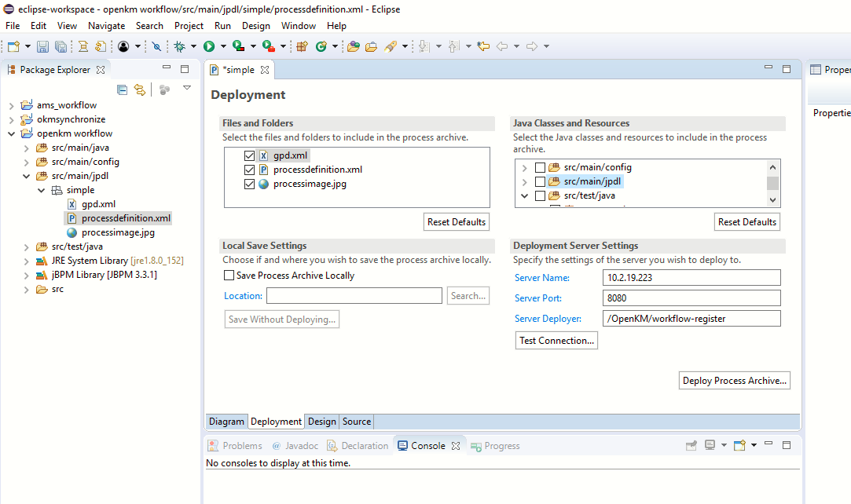851x504 pixels.
Task: Click Deploy Process Archive button
Action: pyautogui.click(x=734, y=381)
